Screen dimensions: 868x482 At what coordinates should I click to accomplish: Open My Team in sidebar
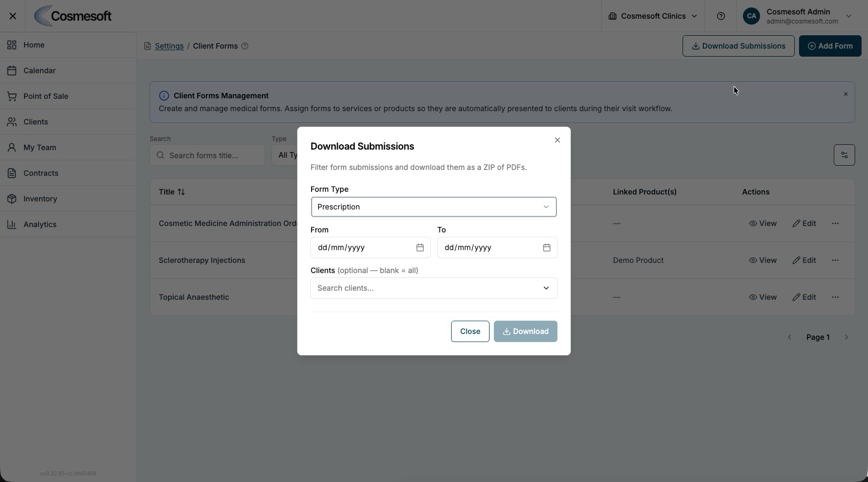[68, 147]
